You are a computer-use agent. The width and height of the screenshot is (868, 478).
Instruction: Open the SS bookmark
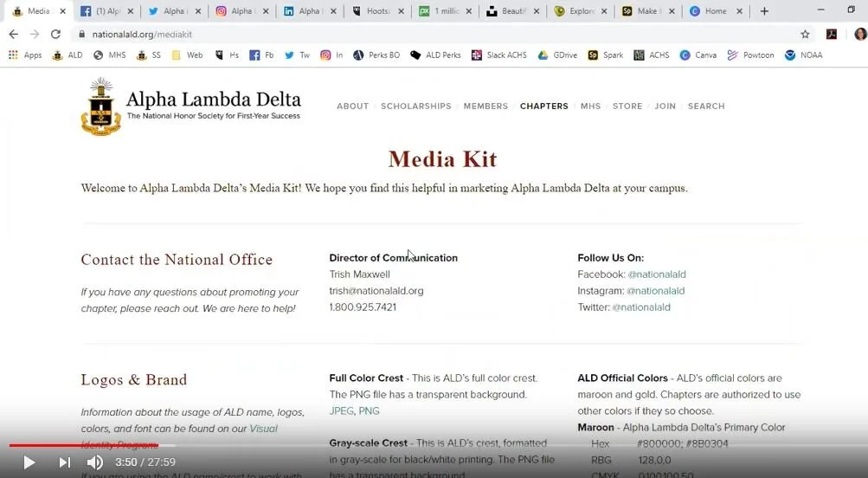[x=149, y=55]
